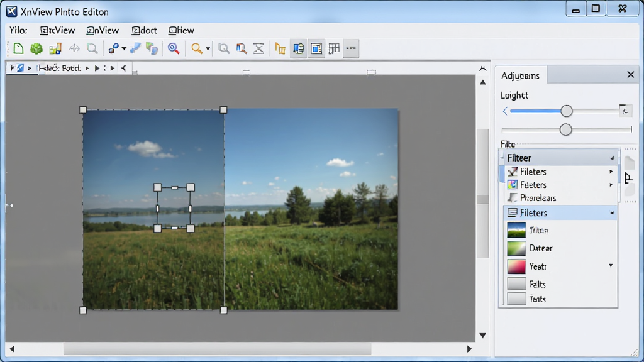Choose the Yestr pink gradient thumbnail

pyautogui.click(x=516, y=266)
